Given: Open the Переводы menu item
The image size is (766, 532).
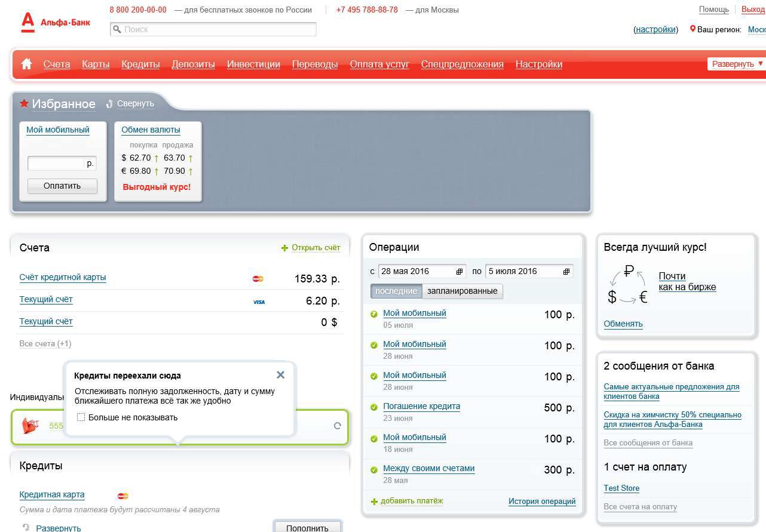Looking at the screenshot, I should tap(315, 64).
